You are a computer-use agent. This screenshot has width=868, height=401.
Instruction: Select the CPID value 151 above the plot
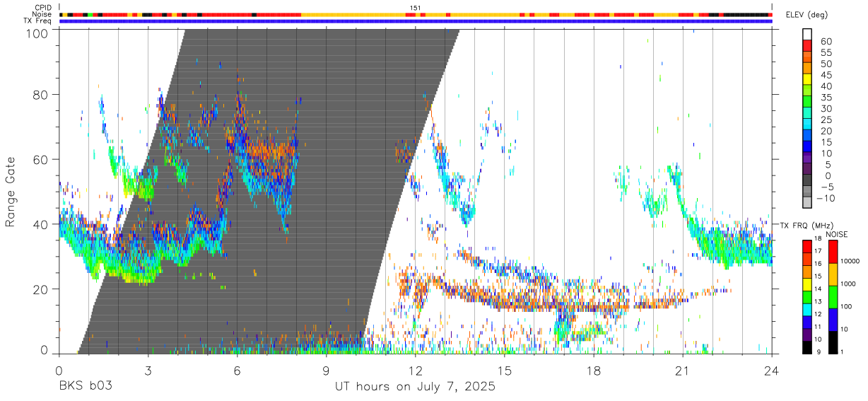coord(416,8)
